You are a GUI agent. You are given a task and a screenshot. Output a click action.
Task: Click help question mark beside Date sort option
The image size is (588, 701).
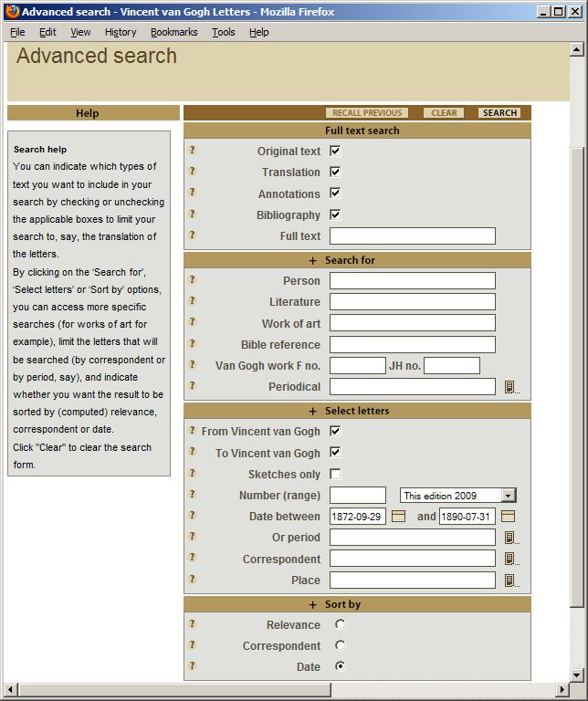pos(193,665)
